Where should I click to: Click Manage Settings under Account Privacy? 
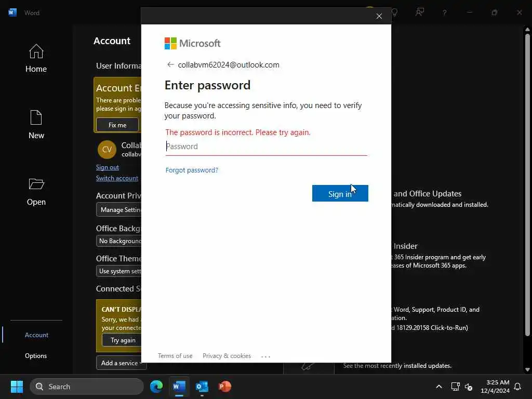119,210
